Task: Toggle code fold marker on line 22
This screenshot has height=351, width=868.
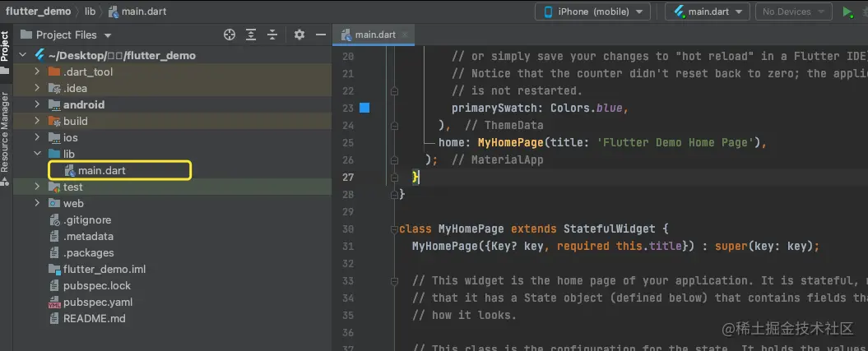Action: pyautogui.click(x=395, y=90)
